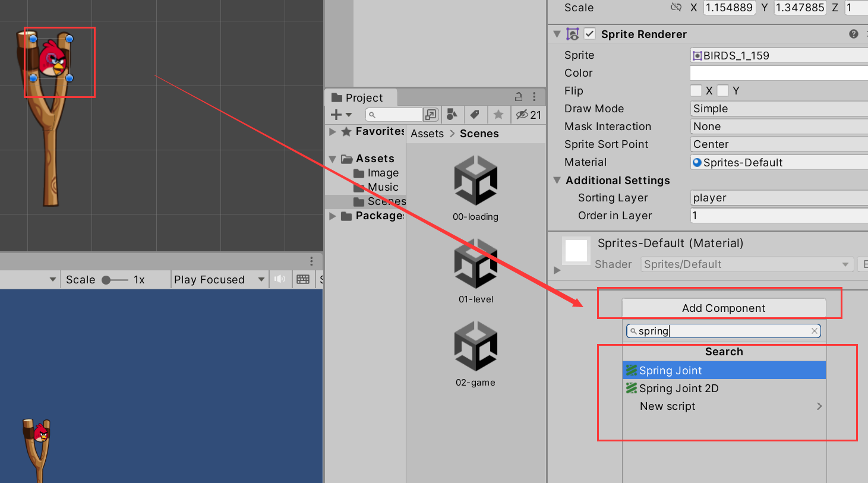Viewport: 868px width, 483px height.
Task: Collapse the Sprite Renderer component
Action: pos(557,34)
